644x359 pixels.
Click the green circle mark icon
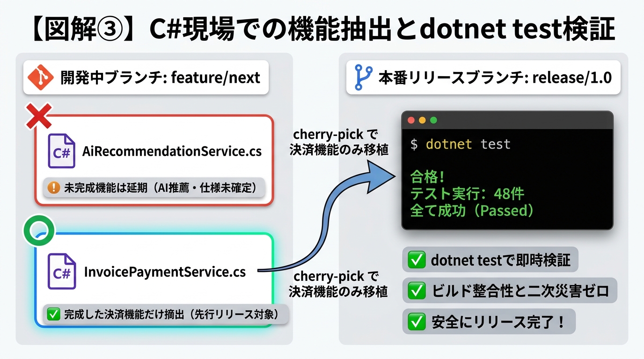point(39,230)
